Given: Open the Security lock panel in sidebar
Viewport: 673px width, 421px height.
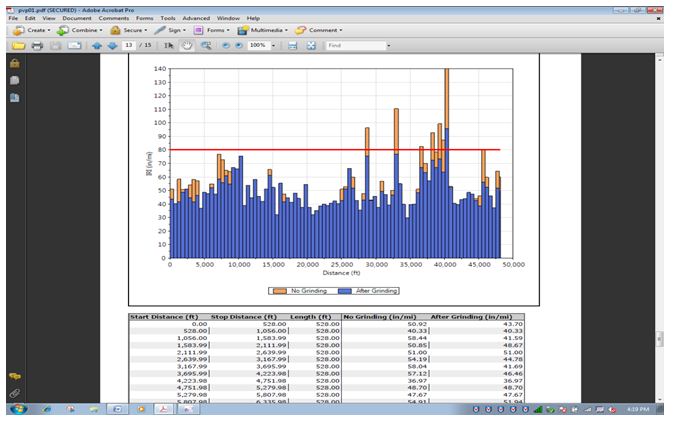Looking at the screenshot, I should click(15, 64).
